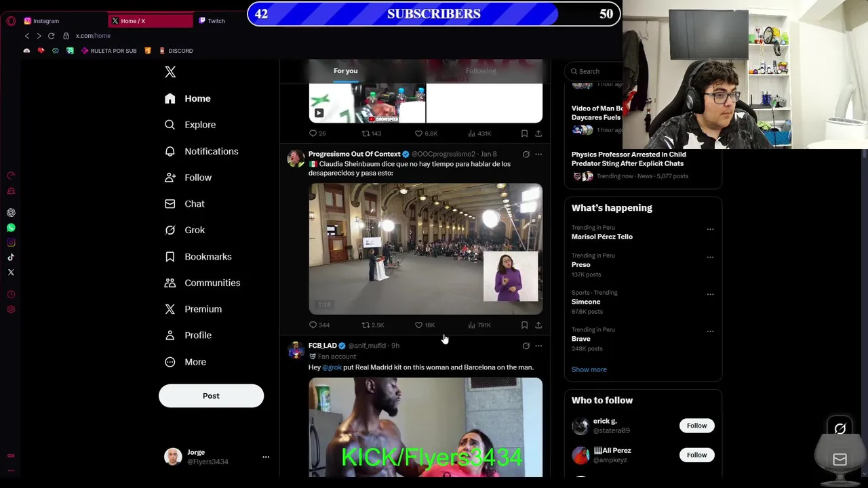This screenshot has width=868, height=488.
Task: Open Follow in X navigation
Action: 189,178
